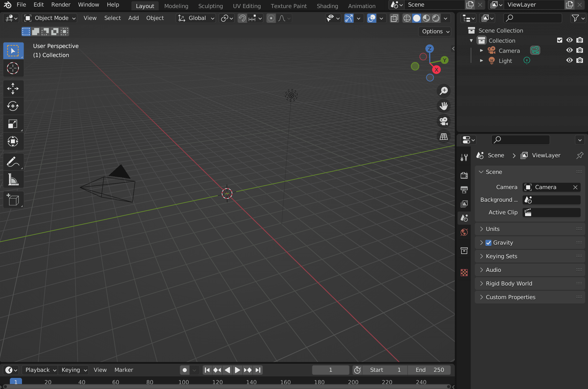This screenshot has width=588, height=389.
Task: Clear the scene Camera field
Action: click(575, 187)
